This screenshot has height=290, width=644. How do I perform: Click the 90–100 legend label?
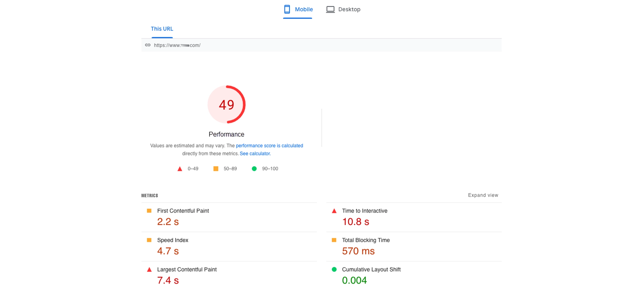coord(270,169)
